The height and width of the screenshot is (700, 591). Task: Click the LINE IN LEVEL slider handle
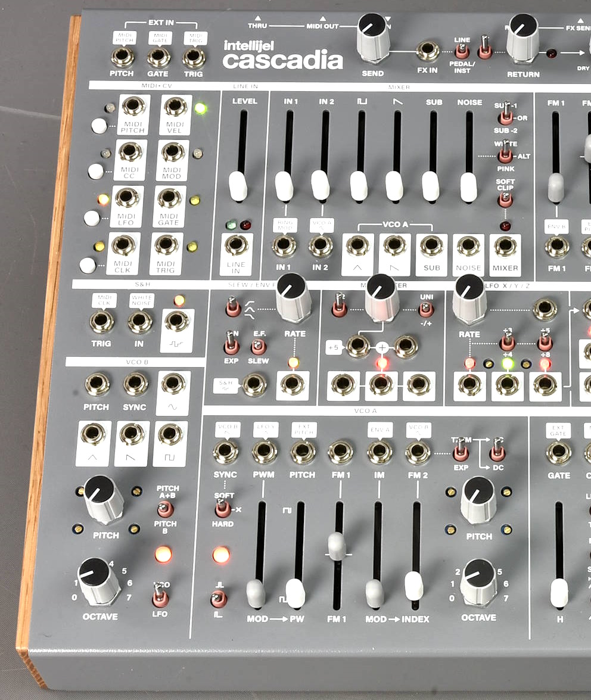pyautogui.click(x=238, y=186)
